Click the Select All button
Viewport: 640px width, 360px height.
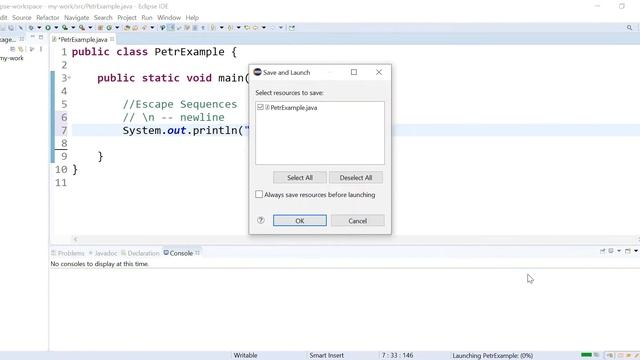300,178
